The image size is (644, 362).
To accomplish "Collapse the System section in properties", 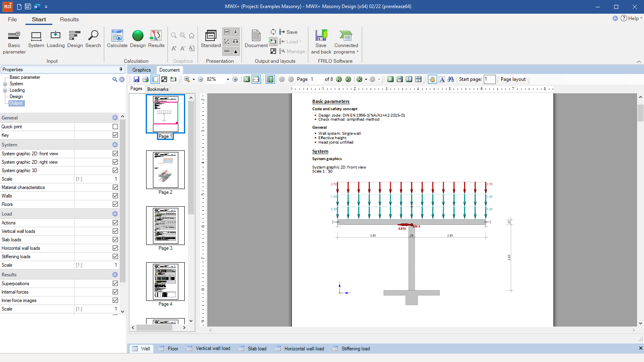I will (115, 145).
